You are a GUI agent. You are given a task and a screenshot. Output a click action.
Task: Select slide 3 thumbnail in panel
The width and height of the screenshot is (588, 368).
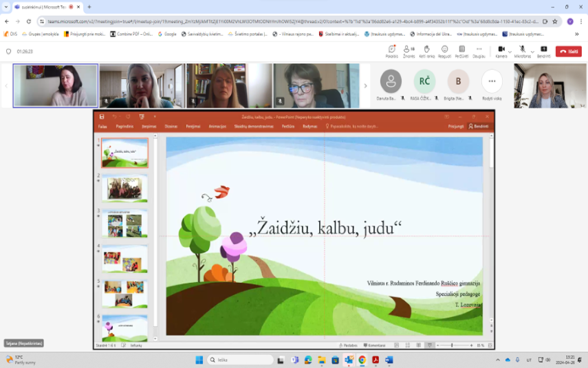124,224
